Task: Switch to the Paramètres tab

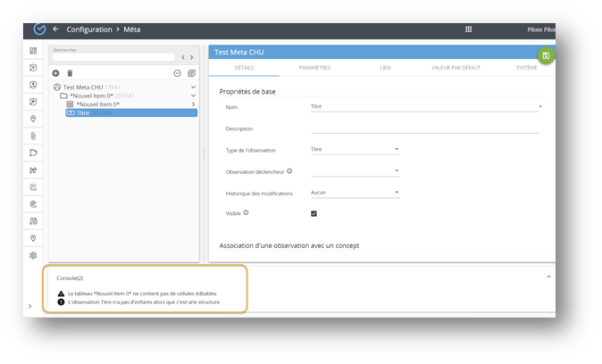Action: point(314,68)
